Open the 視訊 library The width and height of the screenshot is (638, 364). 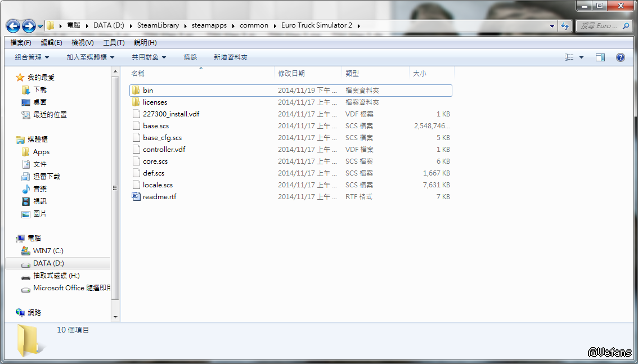40,201
